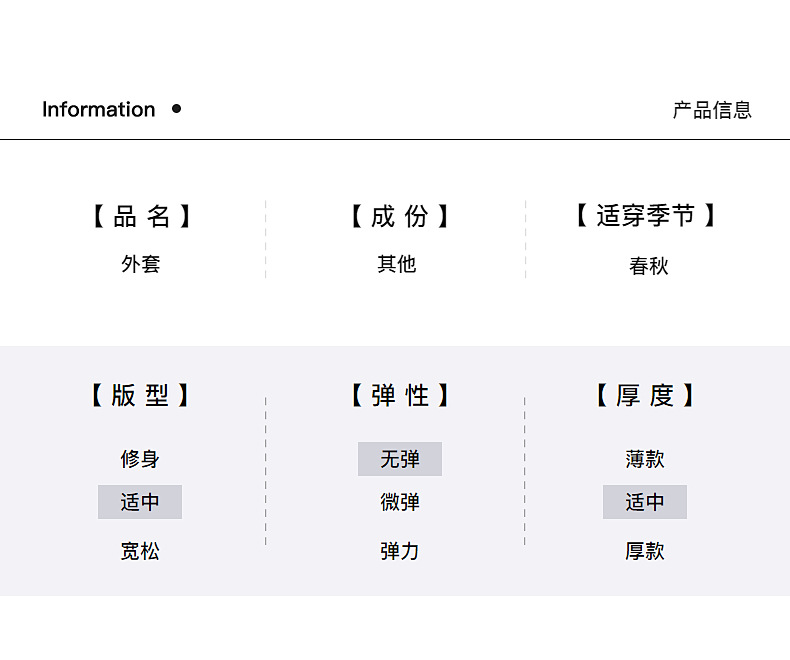This screenshot has width=790, height=660.
Task: Click the 【适穿季节】 heading
Action: [x=646, y=216]
